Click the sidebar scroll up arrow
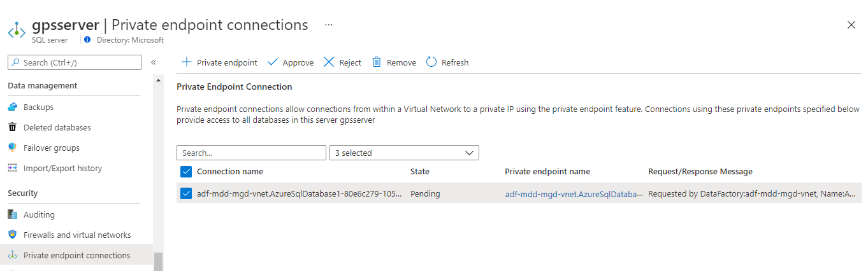This screenshot has height=271, width=868. [159, 80]
